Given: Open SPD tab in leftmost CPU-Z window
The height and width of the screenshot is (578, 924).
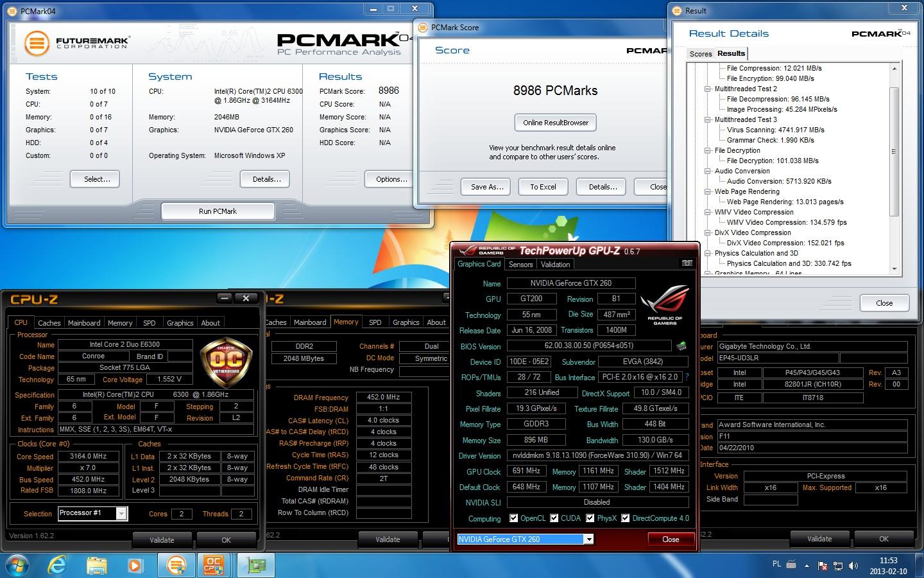Looking at the screenshot, I should [x=150, y=323].
